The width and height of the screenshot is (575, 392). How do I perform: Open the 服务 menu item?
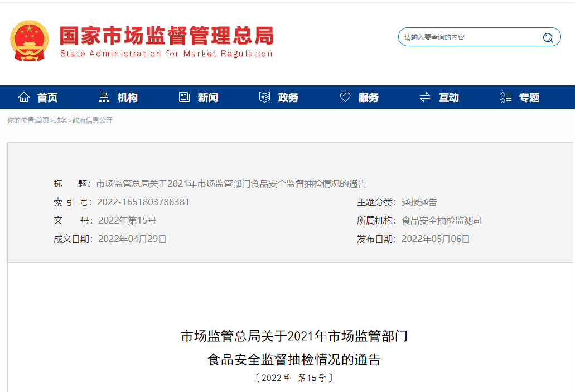369,98
